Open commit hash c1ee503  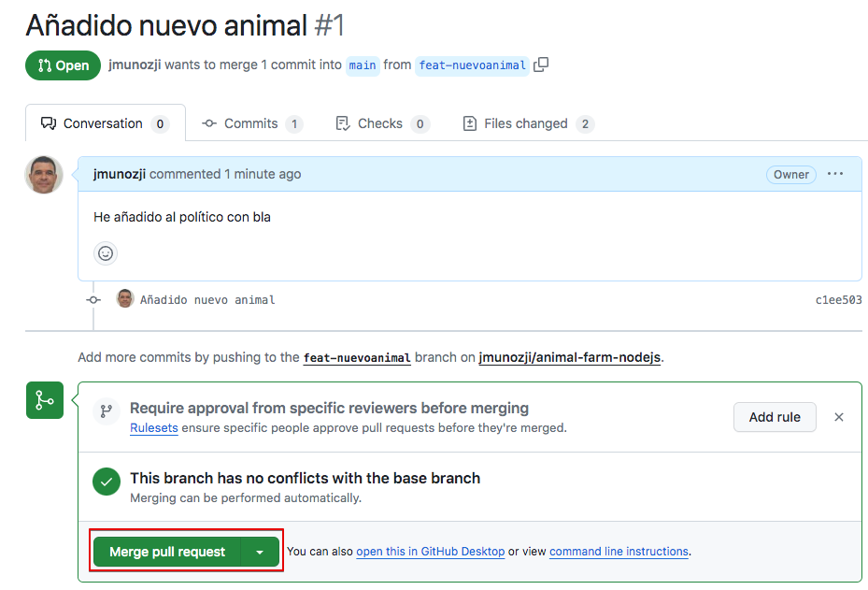pyautogui.click(x=838, y=300)
